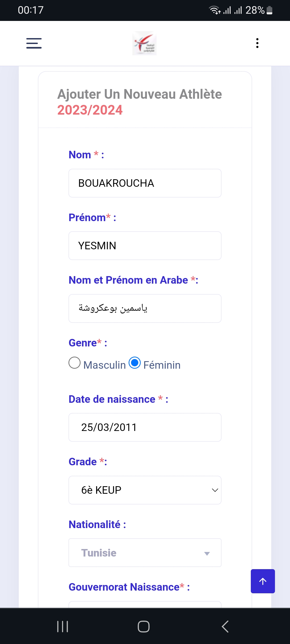Click the Masculin text label
This screenshot has height=644, width=290.
[x=104, y=365]
